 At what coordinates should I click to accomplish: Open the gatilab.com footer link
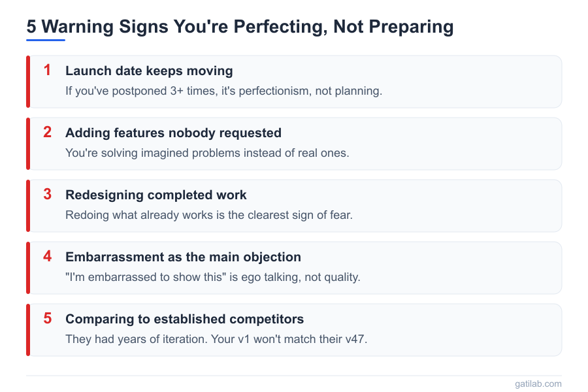(538, 384)
